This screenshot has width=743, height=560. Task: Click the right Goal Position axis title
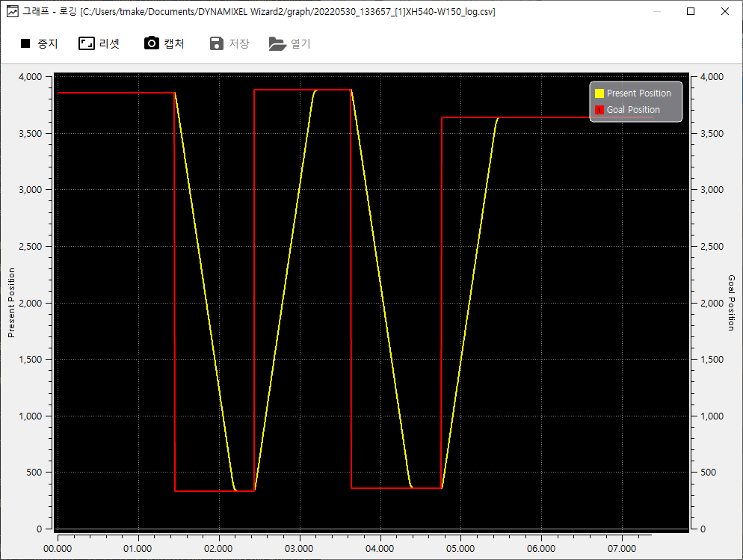[x=731, y=303]
